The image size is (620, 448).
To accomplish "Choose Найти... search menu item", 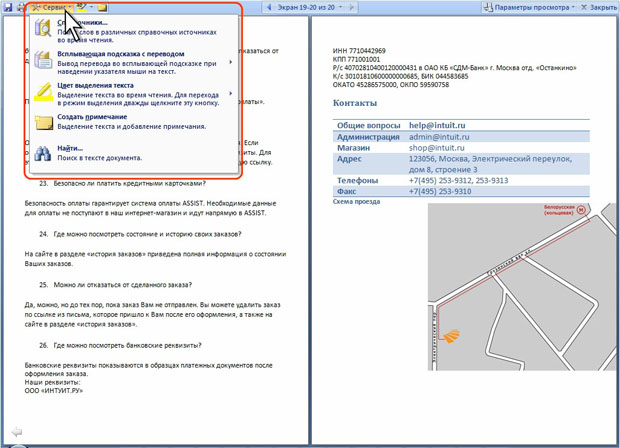I will pyautogui.click(x=132, y=153).
